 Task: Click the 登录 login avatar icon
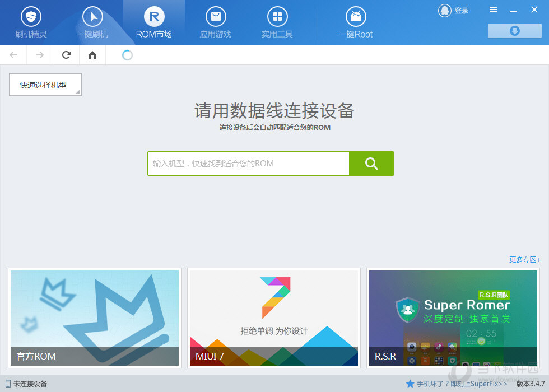pos(445,11)
